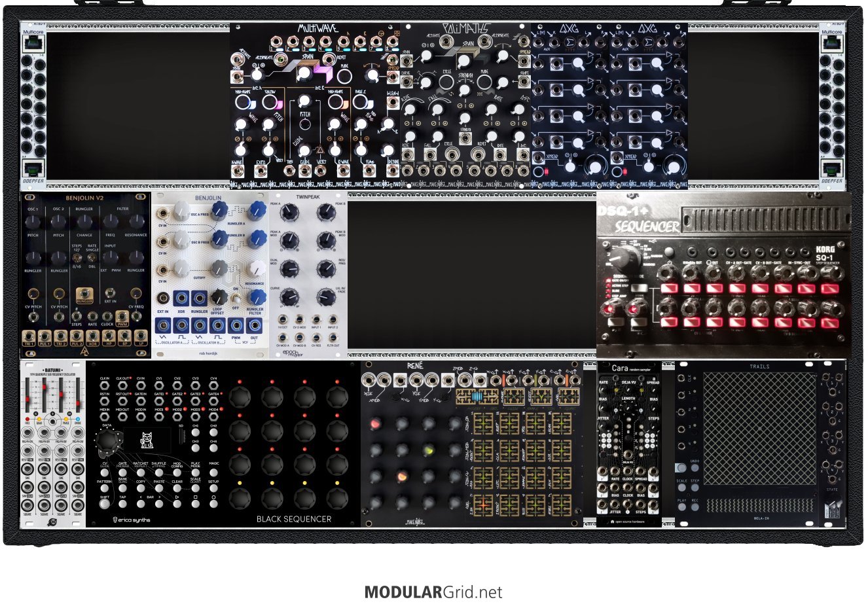Viewport: 868px width, 606px height.
Task: Toggle the last step button in SQ-1's upper row
Action: [x=829, y=289]
